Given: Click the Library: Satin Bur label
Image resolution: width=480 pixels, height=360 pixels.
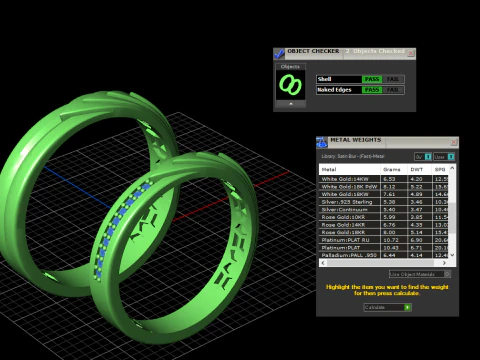Looking at the screenshot, I should click(x=353, y=156).
